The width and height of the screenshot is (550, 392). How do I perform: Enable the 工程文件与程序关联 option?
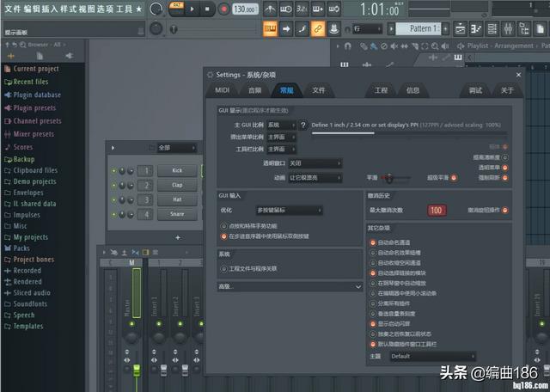[223, 268]
